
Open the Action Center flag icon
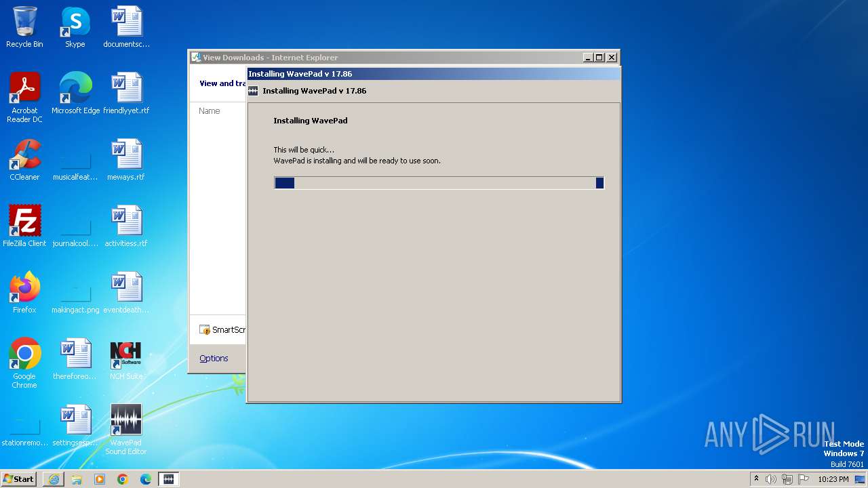click(804, 479)
